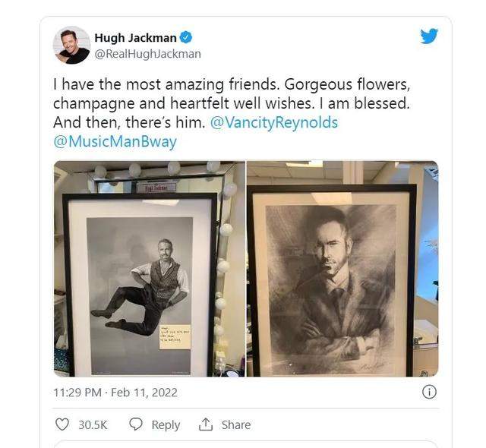Click the sticky note on left portrait
Screen dimensions: 486x448
point(175,337)
